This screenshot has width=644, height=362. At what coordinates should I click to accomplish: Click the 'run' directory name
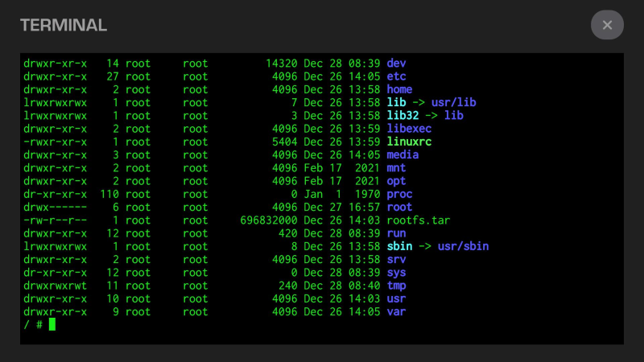pos(396,233)
